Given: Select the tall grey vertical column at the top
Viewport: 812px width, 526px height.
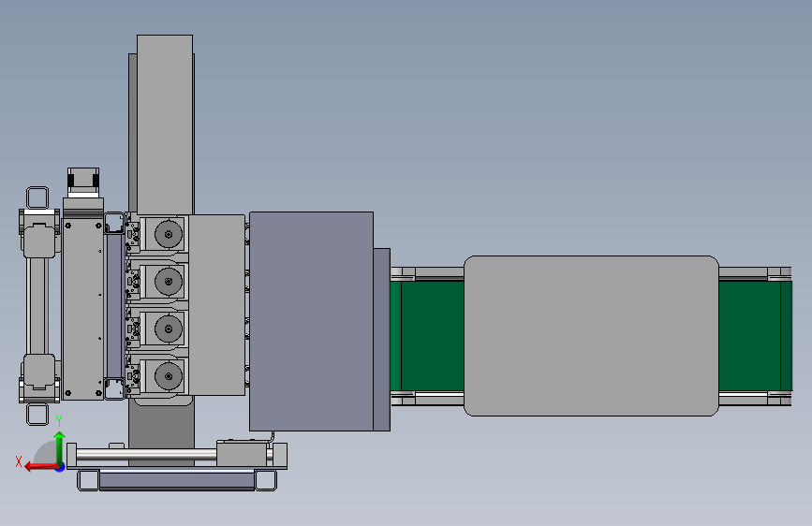Looking at the screenshot, I should pos(165,124).
